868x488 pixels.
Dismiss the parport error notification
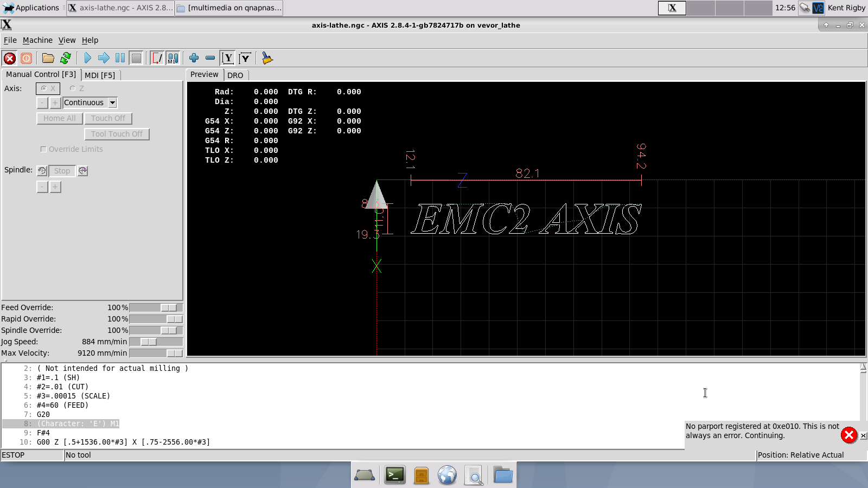(849, 435)
